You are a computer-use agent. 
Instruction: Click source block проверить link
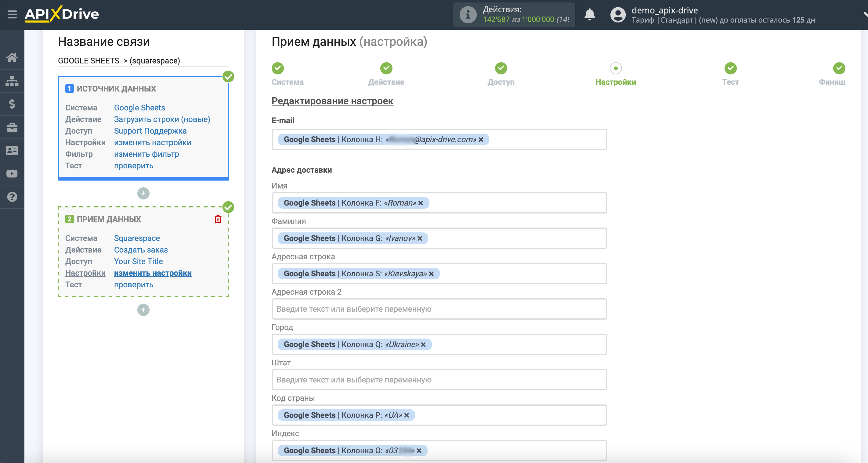[x=134, y=166]
